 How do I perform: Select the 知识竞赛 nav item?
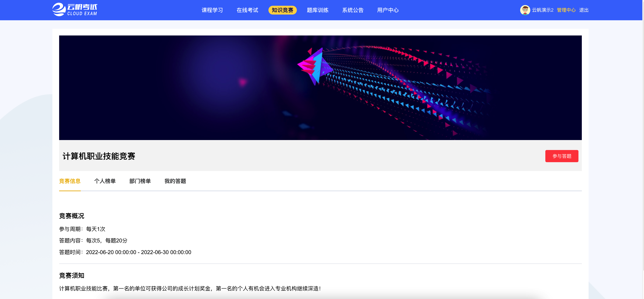(282, 10)
